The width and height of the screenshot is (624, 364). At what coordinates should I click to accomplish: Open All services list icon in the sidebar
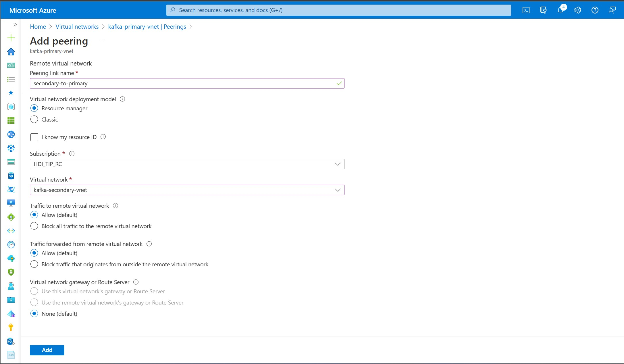tap(11, 79)
